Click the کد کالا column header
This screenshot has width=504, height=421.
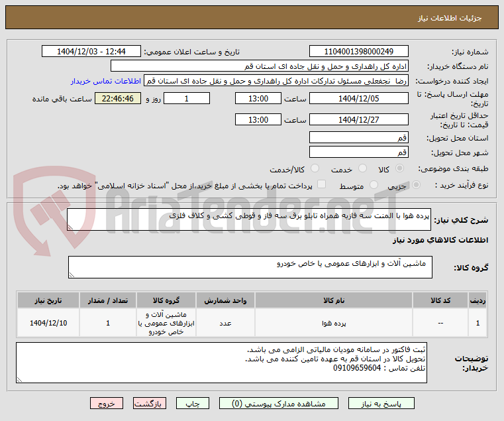click(x=440, y=300)
